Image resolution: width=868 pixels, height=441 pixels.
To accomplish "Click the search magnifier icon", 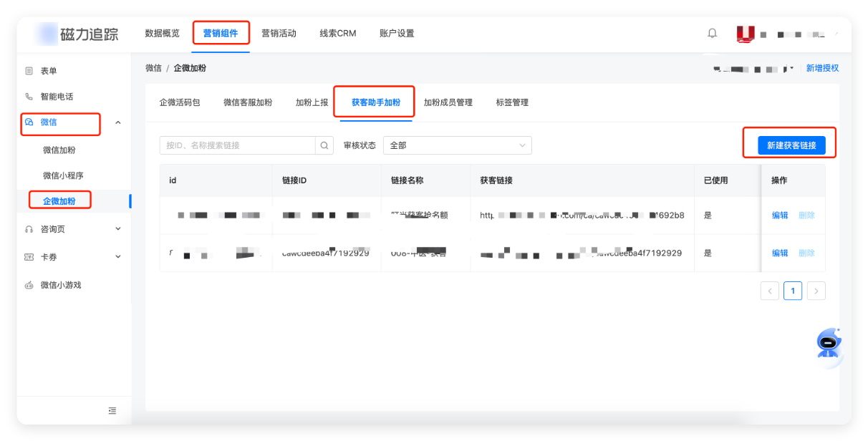I will pyautogui.click(x=324, y=145).
